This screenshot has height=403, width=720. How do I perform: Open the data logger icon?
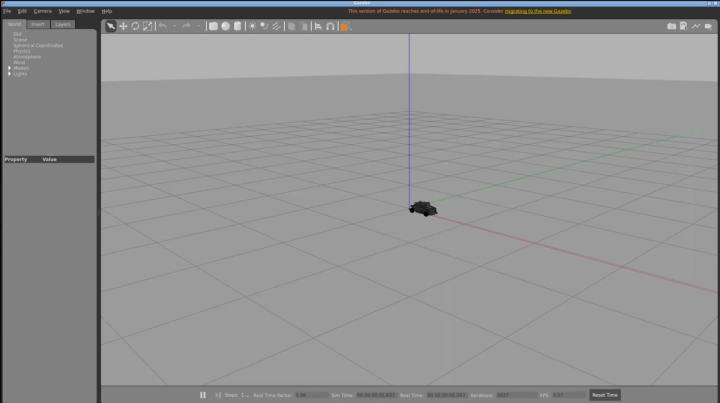[684, 26]
